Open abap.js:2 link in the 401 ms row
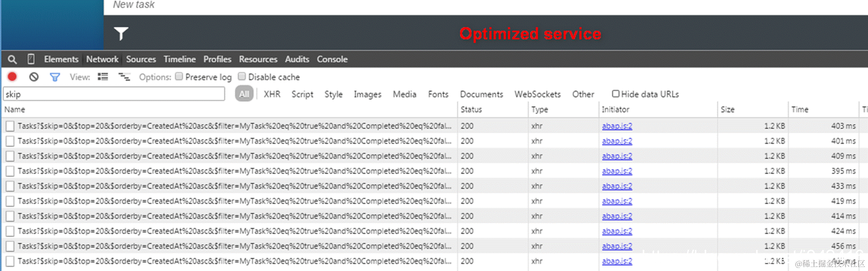868x271 pixels. point(617,141)
